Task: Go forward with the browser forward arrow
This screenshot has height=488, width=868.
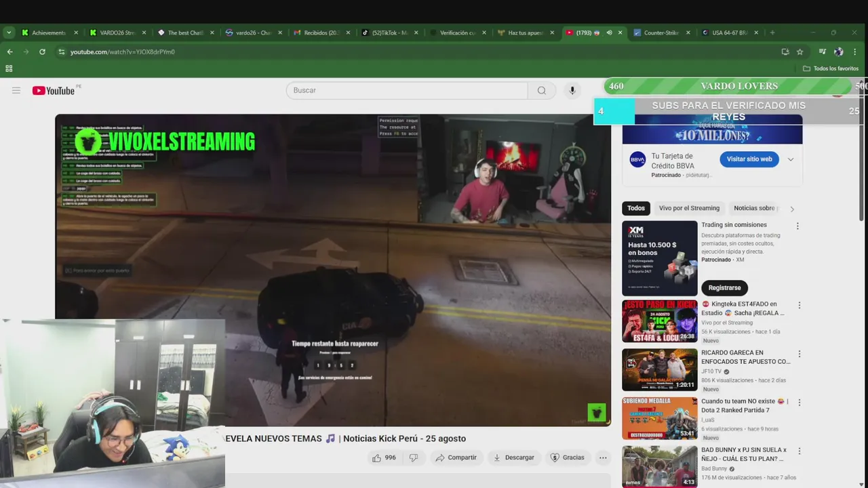Action: pos(26,52)
